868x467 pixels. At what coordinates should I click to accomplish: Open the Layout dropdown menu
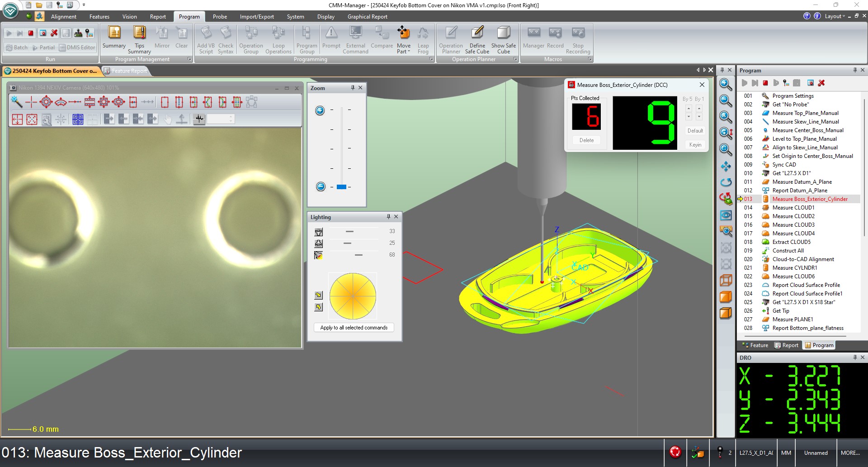tap(835, 16)
